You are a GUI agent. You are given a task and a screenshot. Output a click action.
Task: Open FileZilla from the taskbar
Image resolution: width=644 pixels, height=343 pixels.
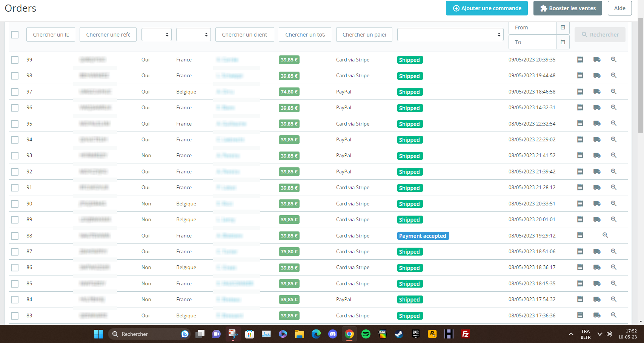466,334
